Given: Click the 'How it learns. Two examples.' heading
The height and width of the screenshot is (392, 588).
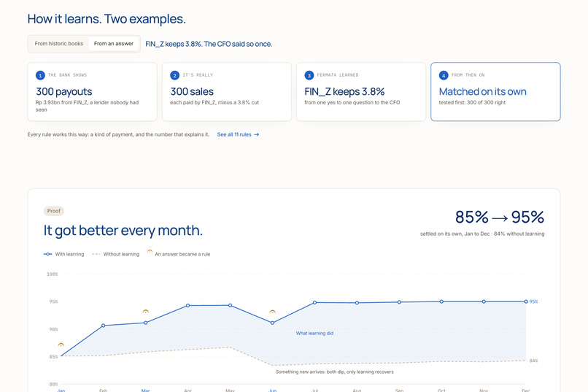Looking at the screenshot, I should pos(107,19).
